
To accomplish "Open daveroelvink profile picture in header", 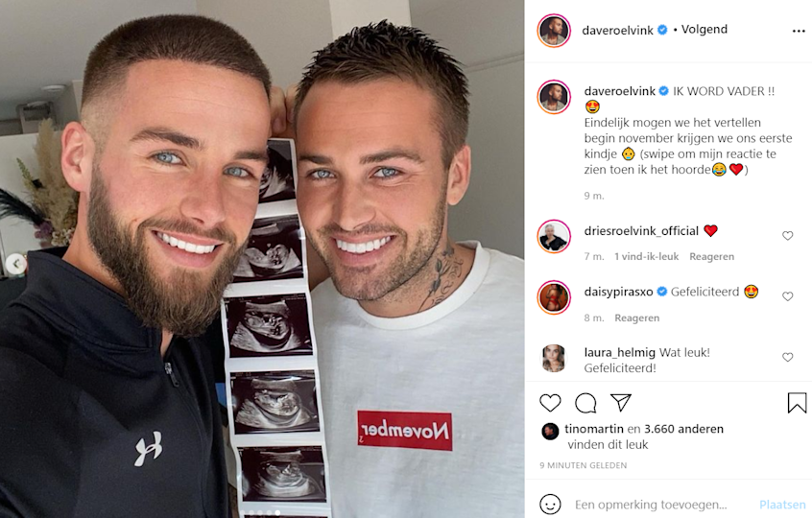I will coord(554,31).
